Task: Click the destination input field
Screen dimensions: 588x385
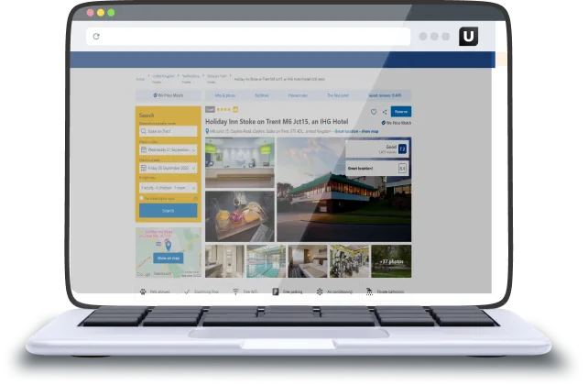Action: click(168, 129)
